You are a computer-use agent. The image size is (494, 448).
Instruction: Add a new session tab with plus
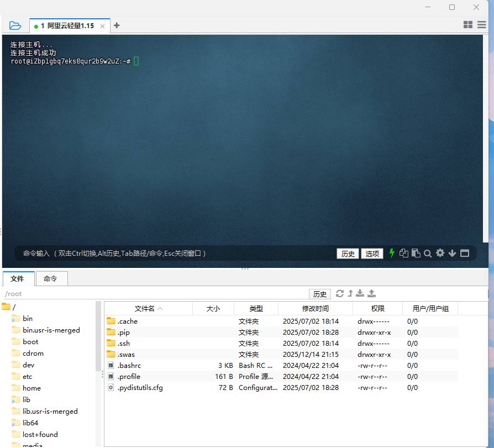click(117, 25)
